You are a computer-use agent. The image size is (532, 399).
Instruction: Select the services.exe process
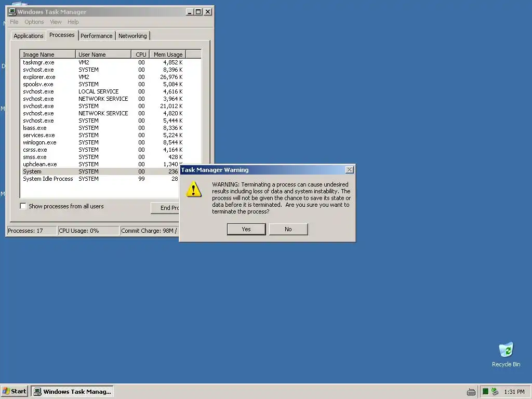pyautogui.click(x=103, y=135)
